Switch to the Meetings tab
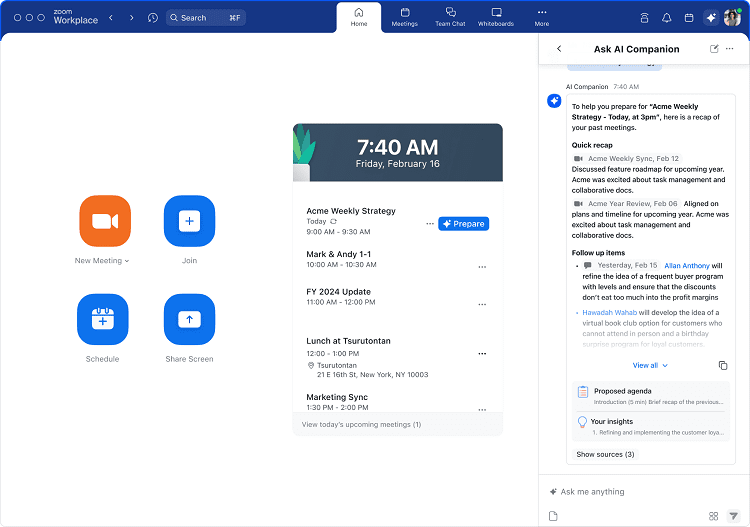This screenshot has height=527, width=750. click(405, 17)
